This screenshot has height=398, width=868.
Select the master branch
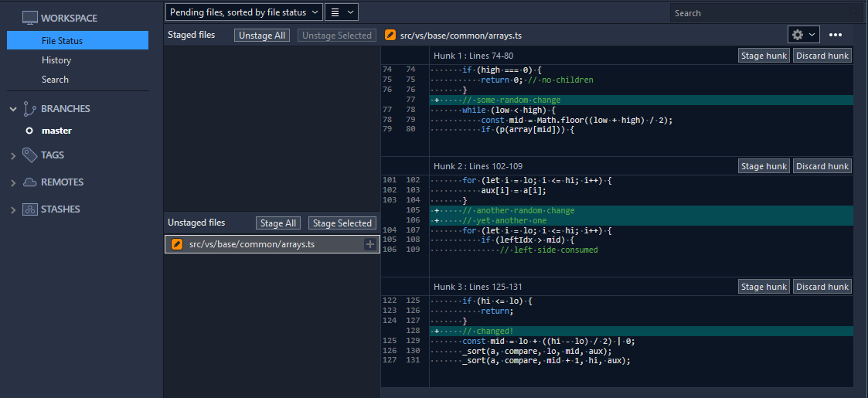coord(56,131)
